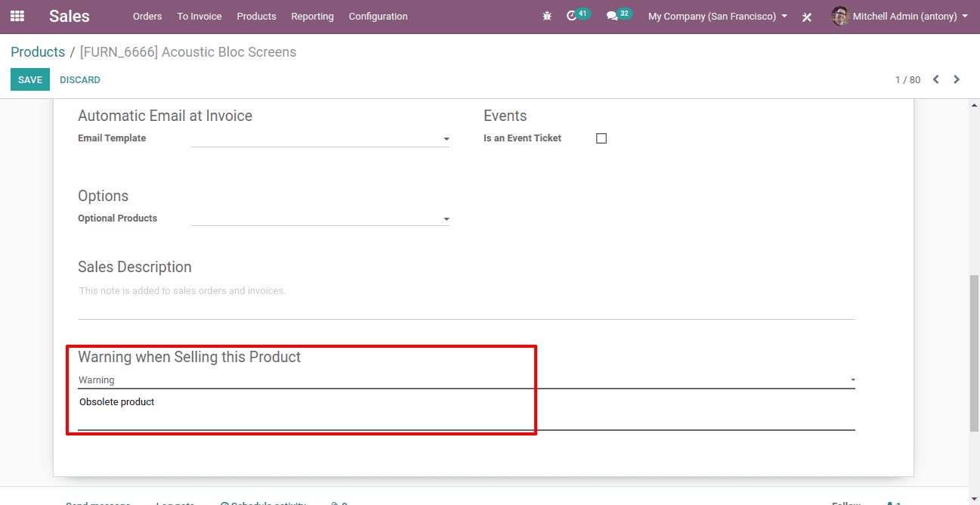The image size is (980, 505).
Task: Open the Reporting menu
Action: tap(312, 16)
